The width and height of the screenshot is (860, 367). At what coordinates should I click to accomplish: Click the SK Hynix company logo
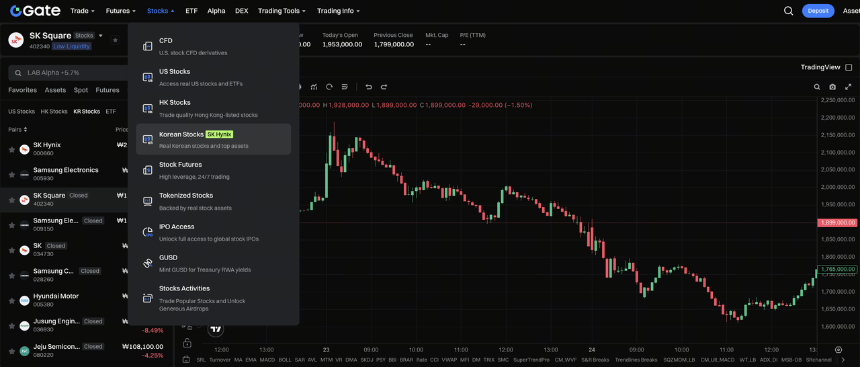click(x=24, y=149)
